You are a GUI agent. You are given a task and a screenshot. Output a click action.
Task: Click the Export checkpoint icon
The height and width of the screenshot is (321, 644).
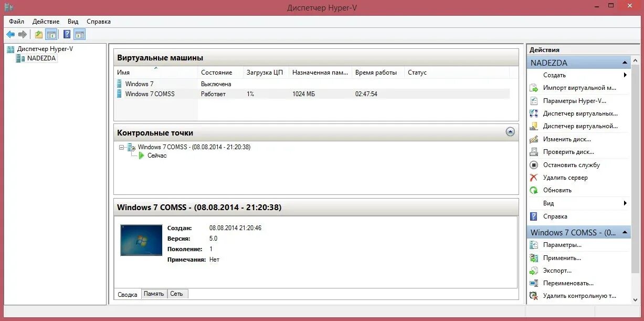(534, 271)
